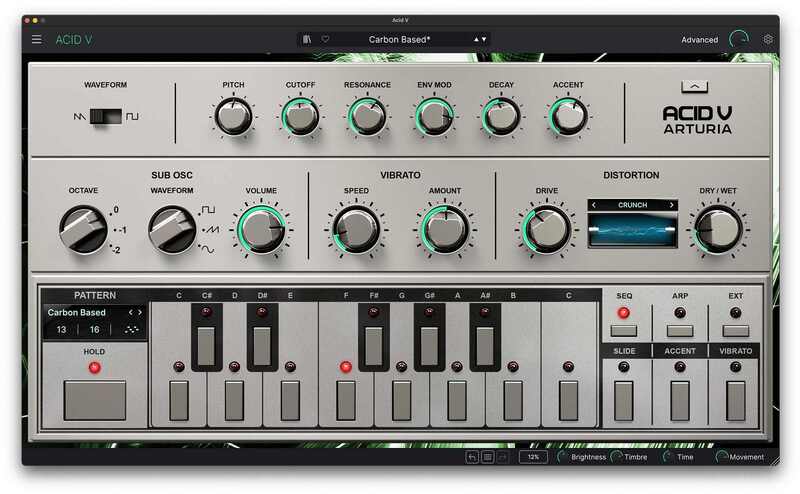Click the ENV MOD knob
The image size is (800, 494).
[x=434, y=116]
